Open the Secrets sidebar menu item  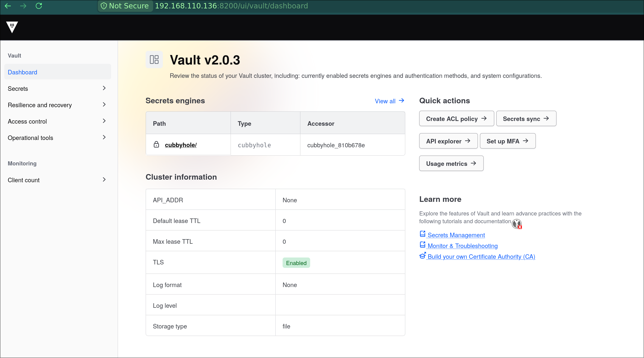tap(58, 88)
